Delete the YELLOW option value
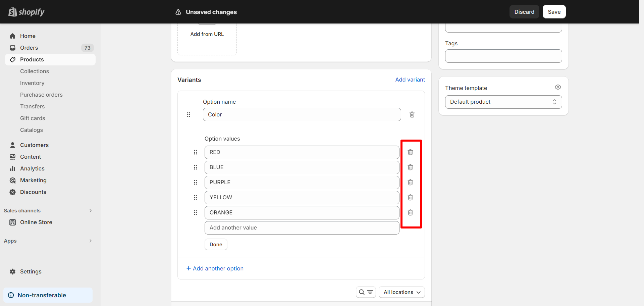Viewport: 644px width, 306px height. click(410, 198)
